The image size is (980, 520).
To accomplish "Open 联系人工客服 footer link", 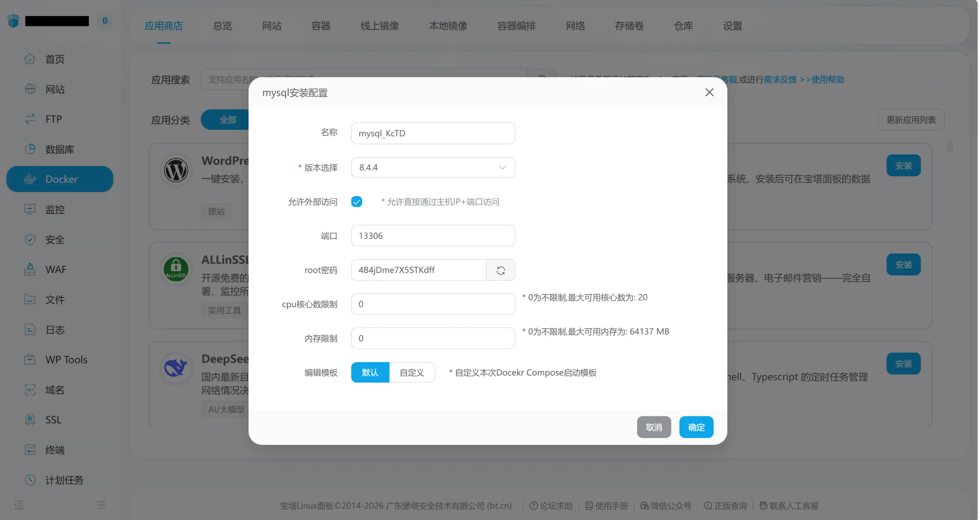I will coord(789,506).
